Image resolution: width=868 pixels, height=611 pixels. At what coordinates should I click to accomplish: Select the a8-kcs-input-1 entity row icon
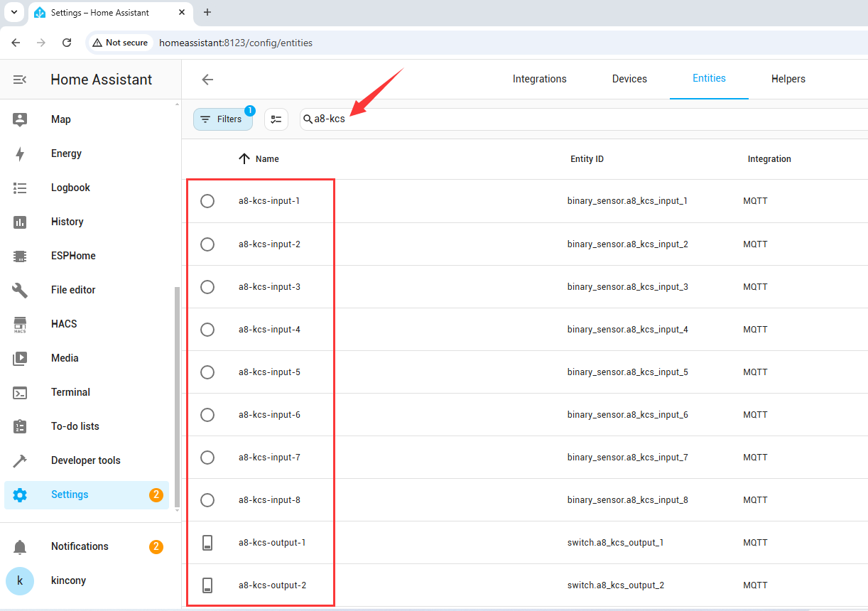click(x=207, y=201)
